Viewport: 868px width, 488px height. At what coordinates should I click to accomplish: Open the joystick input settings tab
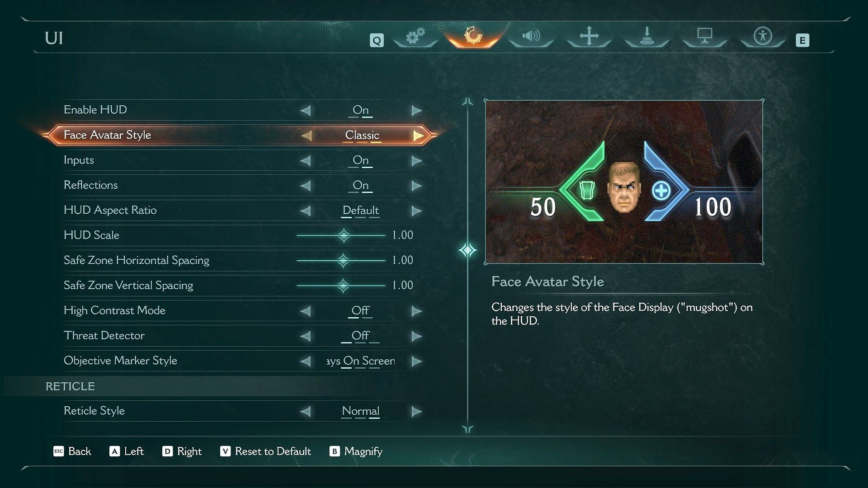coord(647,36)
